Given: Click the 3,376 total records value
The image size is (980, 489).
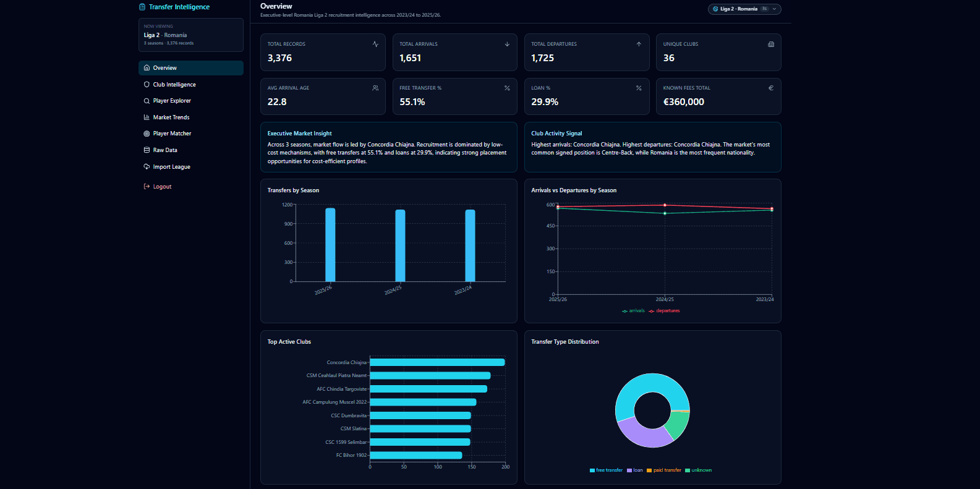Looking at the screenshot, I should [x=279, y=58].
